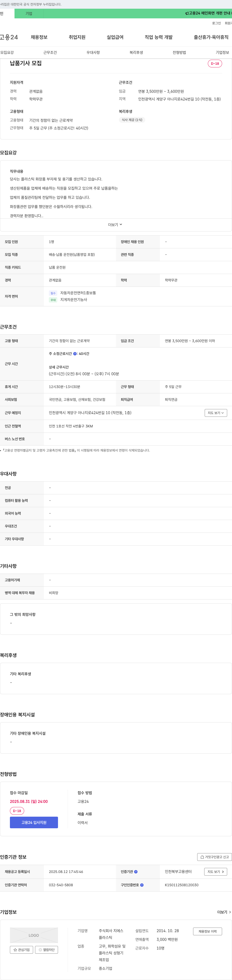Click the 필수 license badge

click(53, 293)
